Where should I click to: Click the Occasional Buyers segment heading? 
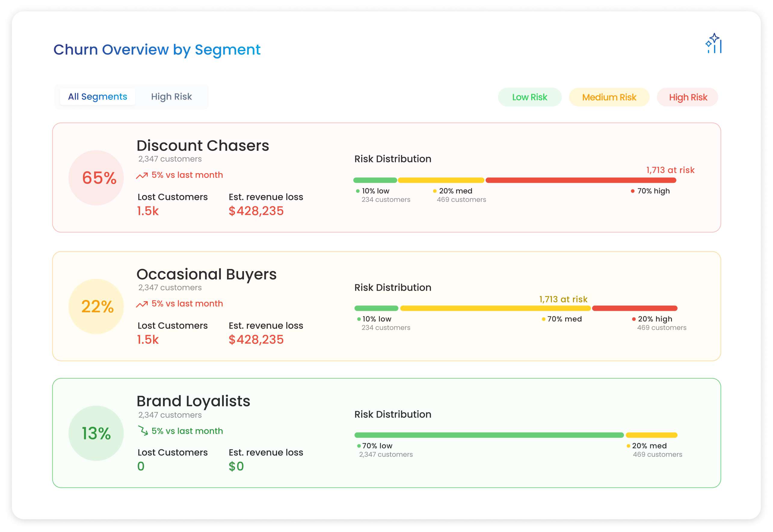click(206, 274)
